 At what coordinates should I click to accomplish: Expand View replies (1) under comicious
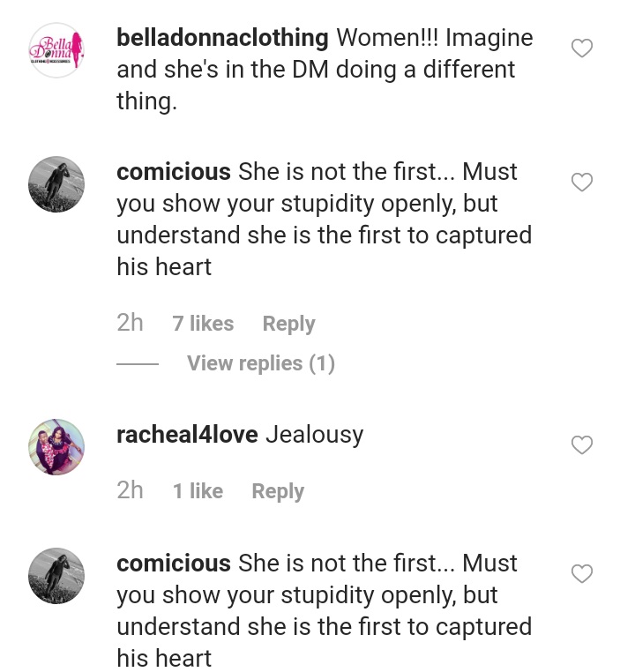(x=261, y=363)
